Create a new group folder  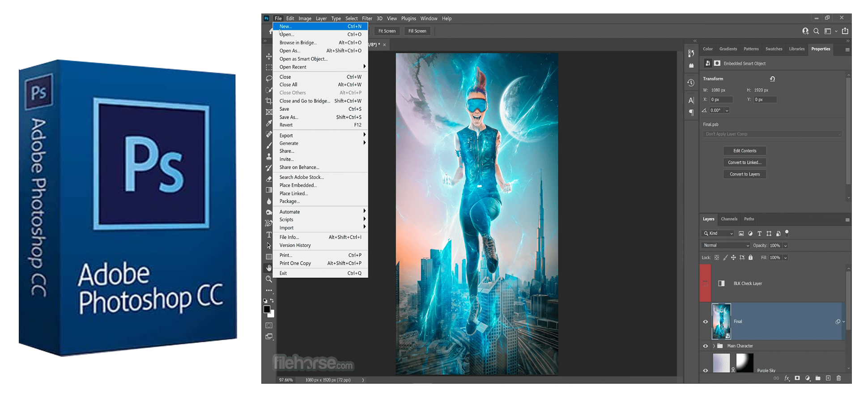(x=818, y=378)
